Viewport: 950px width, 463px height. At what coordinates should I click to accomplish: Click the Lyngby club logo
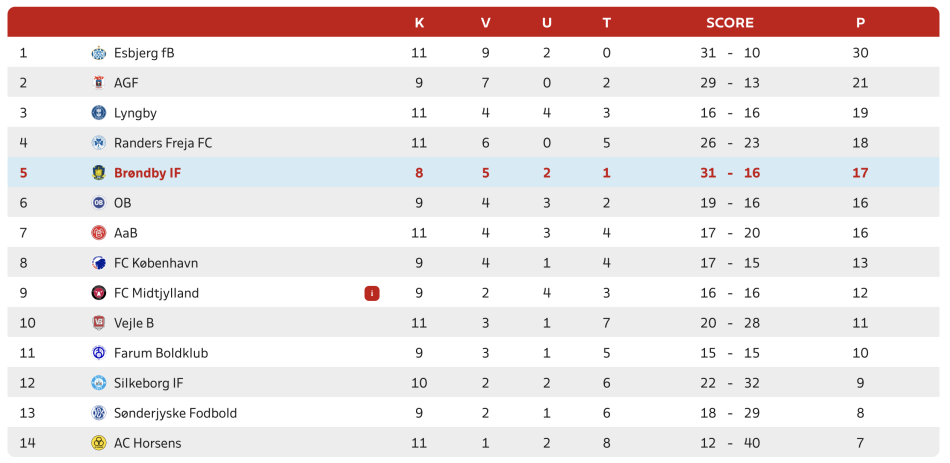click(x=99, y=113)
